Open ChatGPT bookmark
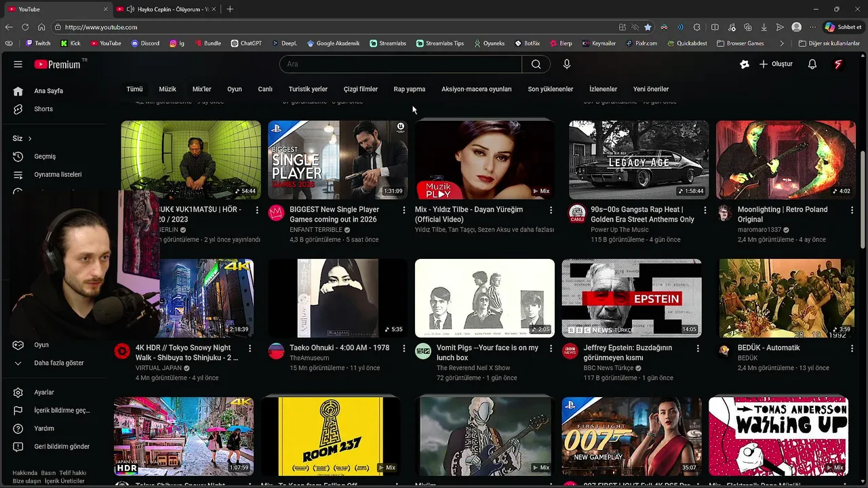The image size is (868, 488). (x=246, y=43)
